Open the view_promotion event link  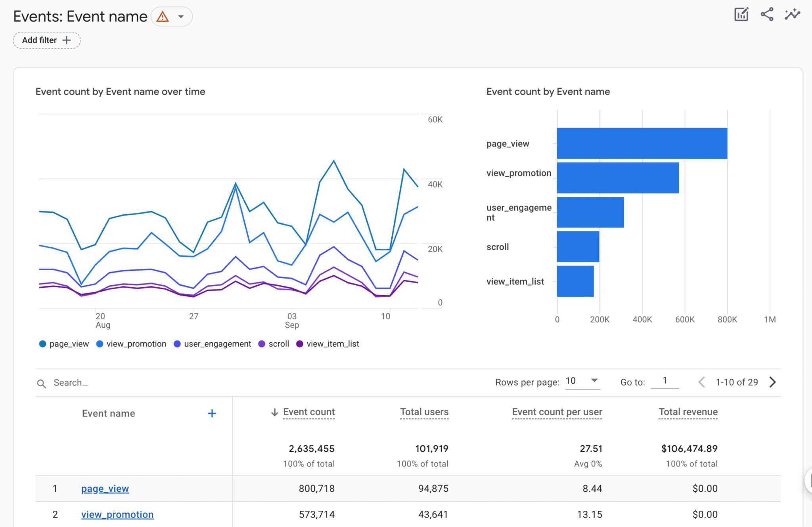point(117,514)
